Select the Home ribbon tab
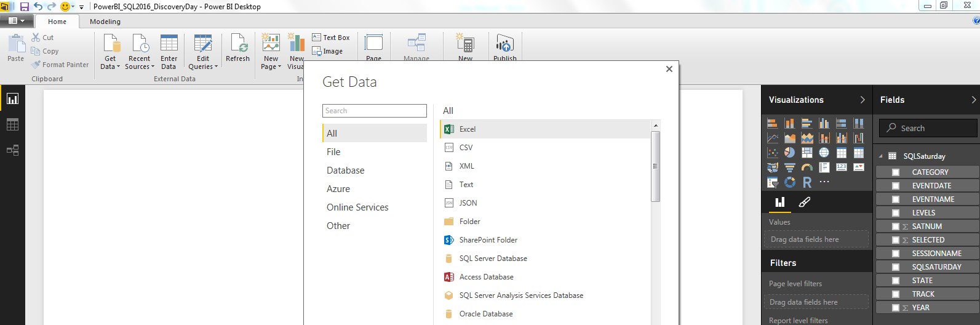980x325 pixels. pyautogui.click(x=57, y=22)
